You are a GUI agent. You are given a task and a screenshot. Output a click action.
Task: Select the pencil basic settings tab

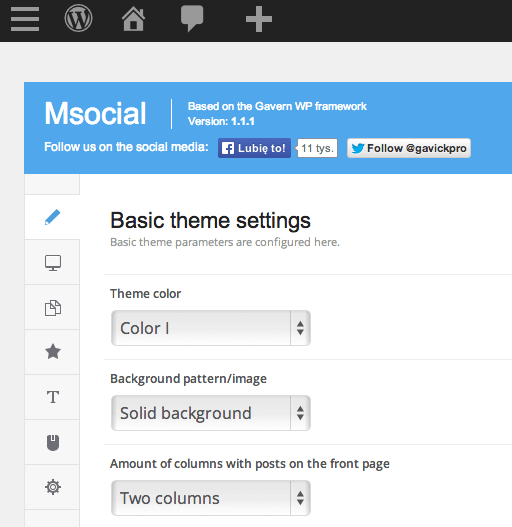click(52, 217)
